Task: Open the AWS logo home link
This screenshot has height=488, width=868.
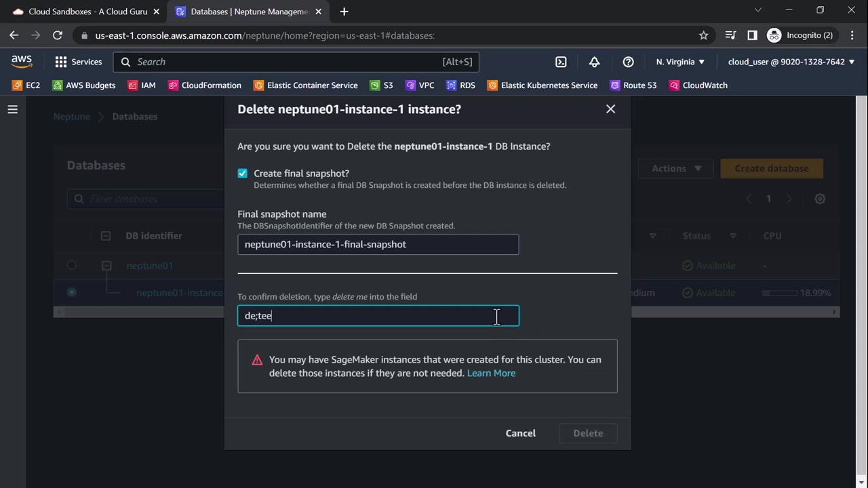Action: [22, 62]
